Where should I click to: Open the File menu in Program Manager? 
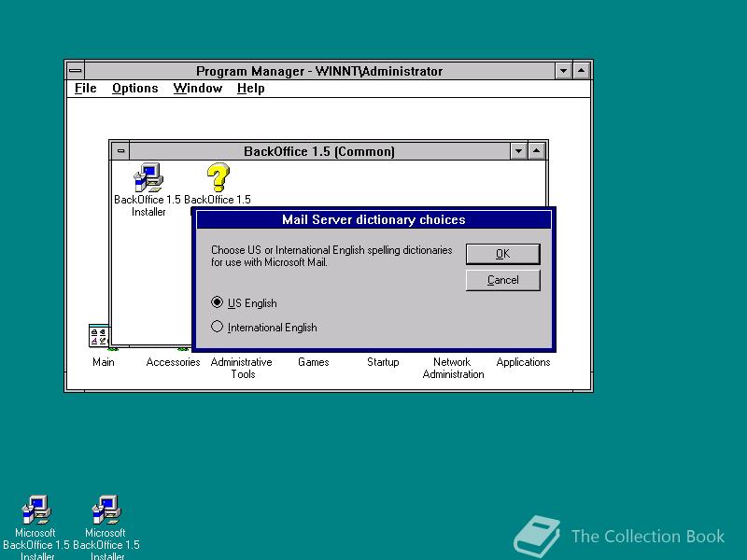pyautogui.click(x=86, y=89)
